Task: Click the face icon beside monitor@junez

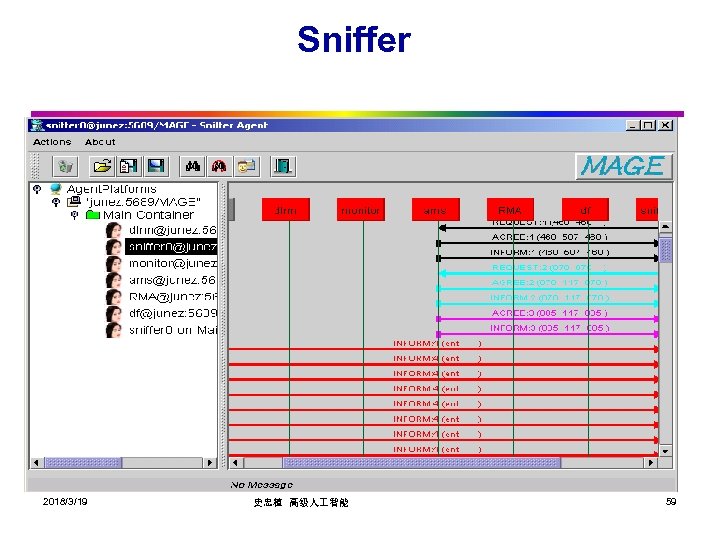Action: (113, 264)
